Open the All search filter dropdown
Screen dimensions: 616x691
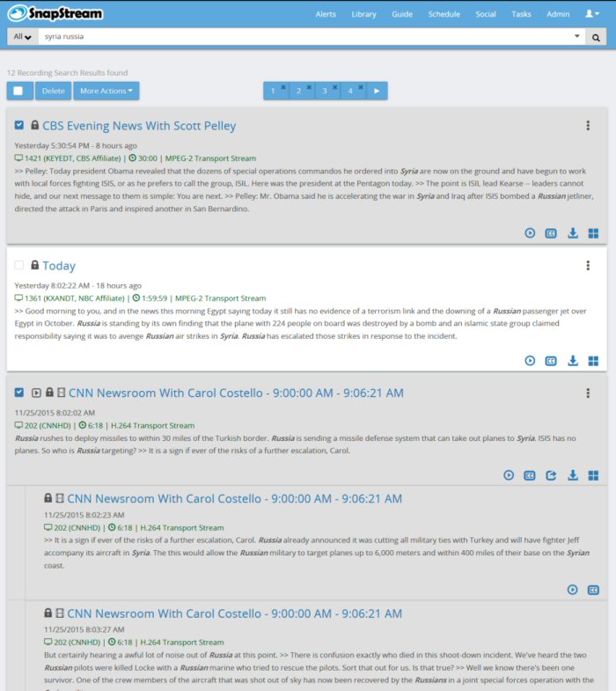click(x=22, y=37)
